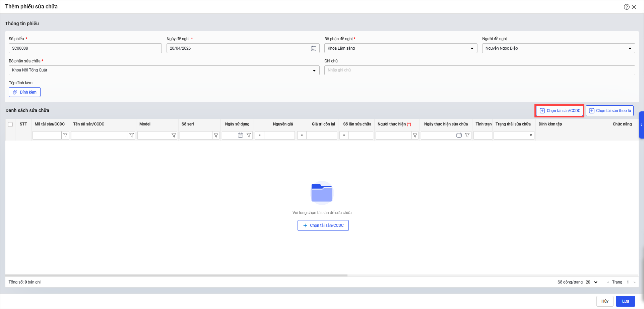Change rows per page dropdown
The height and width of the screenshot is (309, 644).
592,282
